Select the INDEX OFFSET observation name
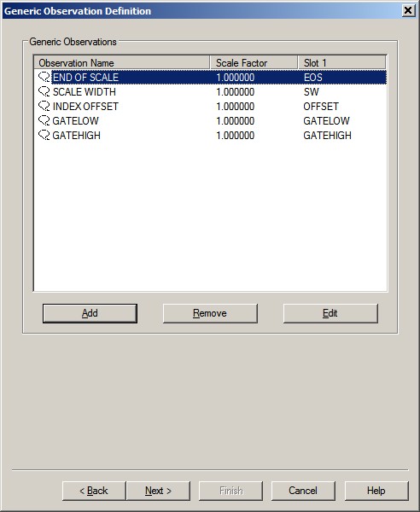 pos(85,107)
